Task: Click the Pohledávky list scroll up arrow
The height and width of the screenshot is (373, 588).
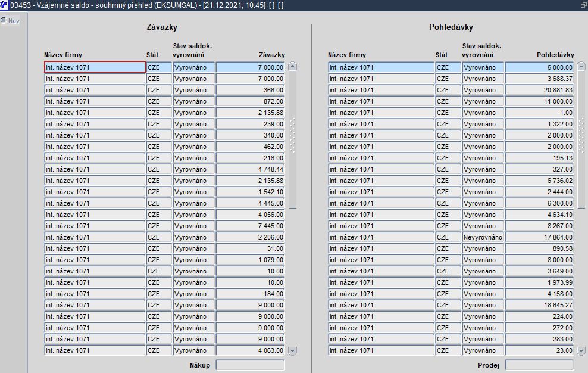Action: 581,67
